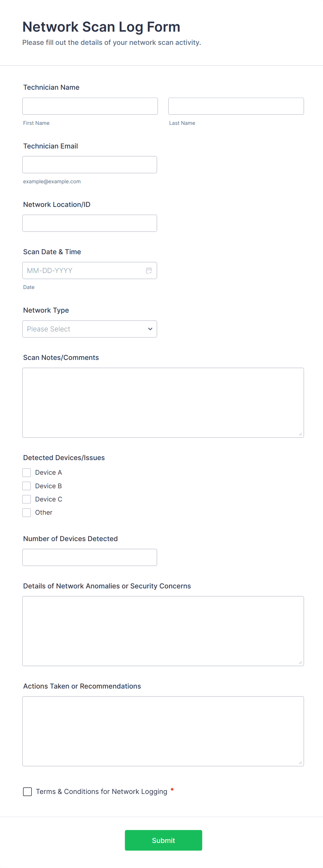Select the Network Location/ID text box
This screenshot has height=868, width=323.
tap(90, 223)
